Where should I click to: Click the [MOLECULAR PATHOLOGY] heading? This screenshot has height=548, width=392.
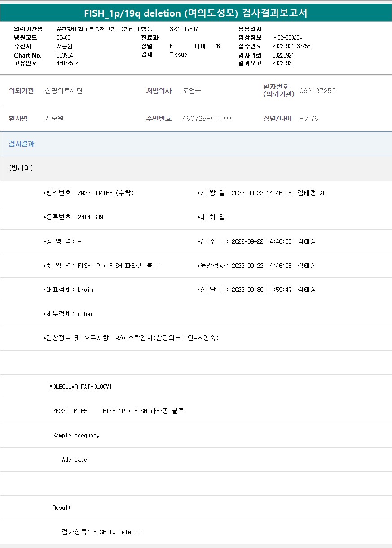click(79, 387)
